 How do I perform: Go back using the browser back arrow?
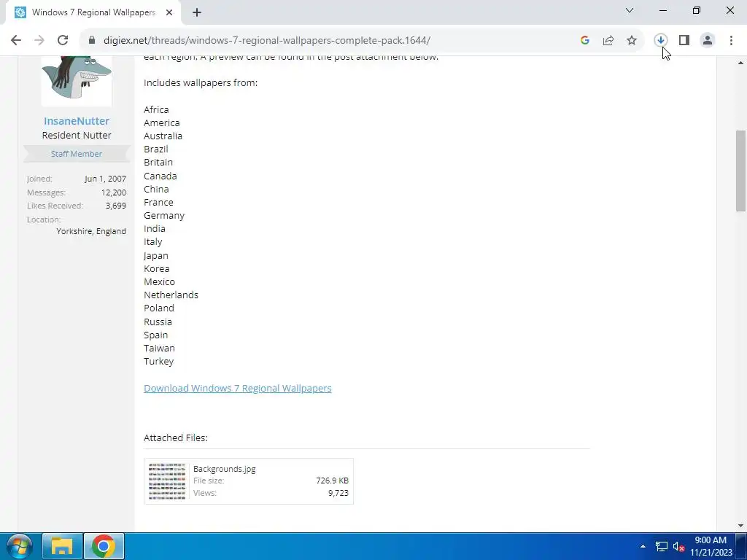tap(16, 40)
